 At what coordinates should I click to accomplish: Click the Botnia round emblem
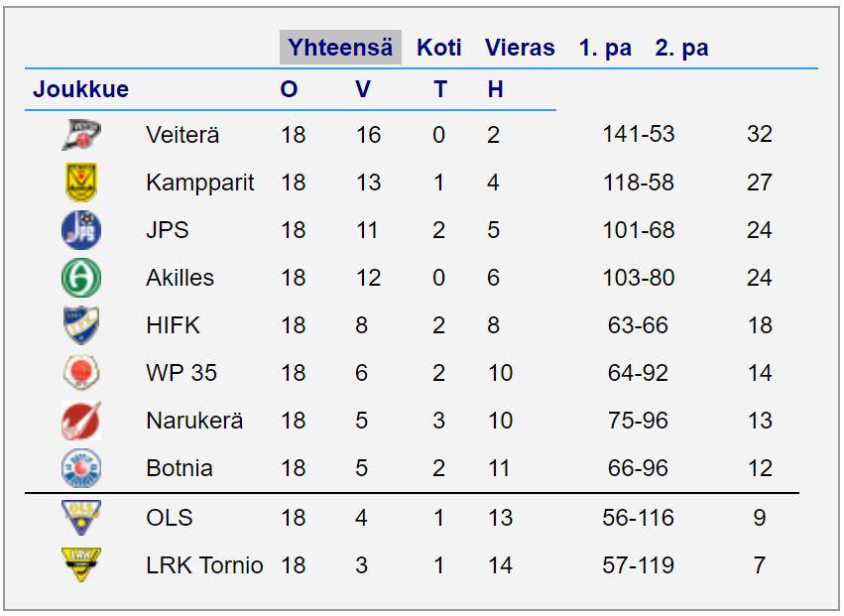point(81,468)
